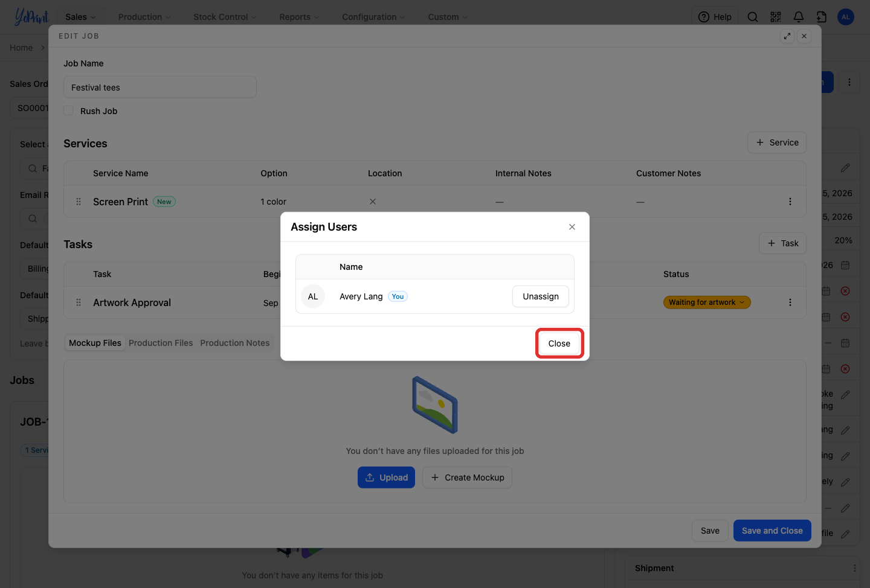Upload a mockup file
The image size is (870, 588).
tap(387, 478)
